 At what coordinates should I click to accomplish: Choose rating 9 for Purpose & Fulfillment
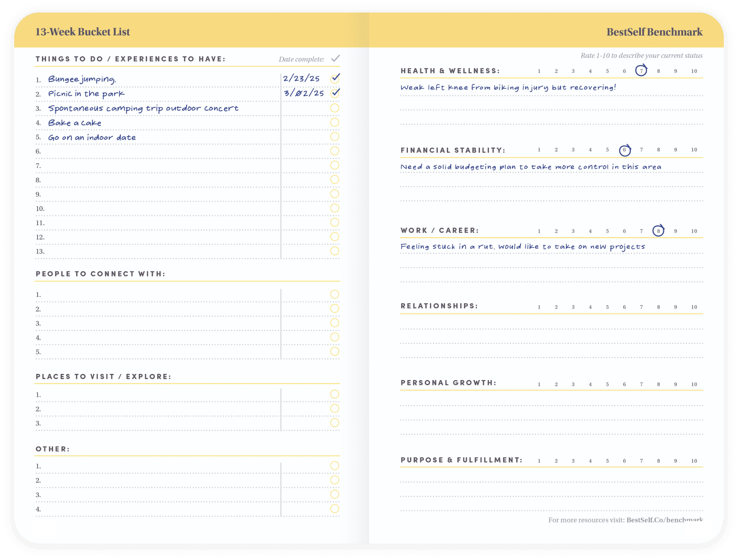tap(675, 461)
